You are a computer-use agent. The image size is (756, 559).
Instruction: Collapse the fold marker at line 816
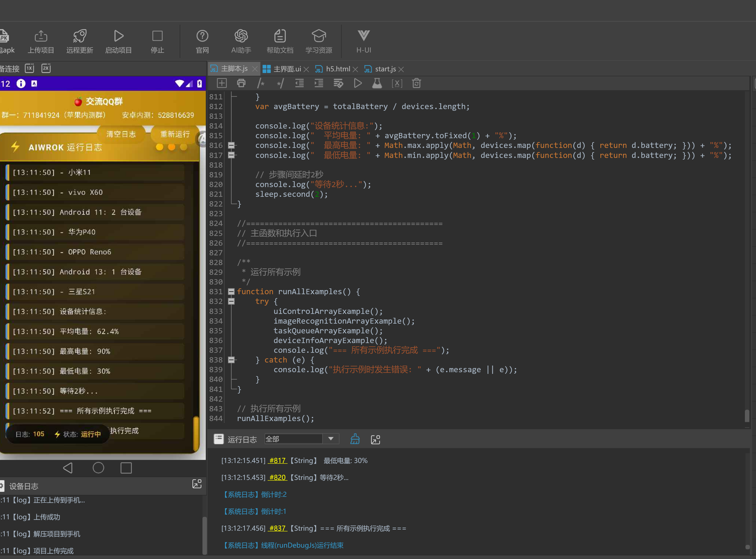point(231,145)
